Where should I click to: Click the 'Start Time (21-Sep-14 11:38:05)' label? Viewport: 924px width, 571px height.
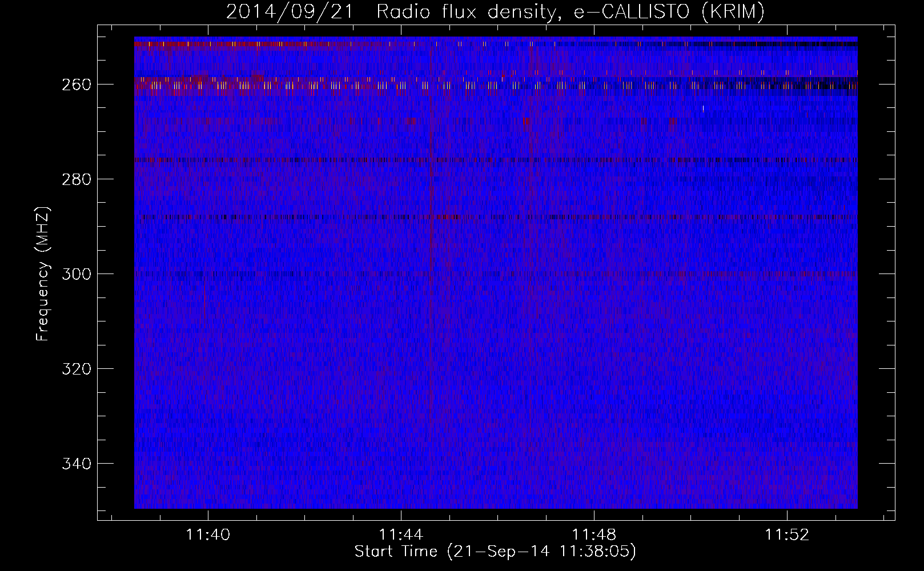[495, 552]
